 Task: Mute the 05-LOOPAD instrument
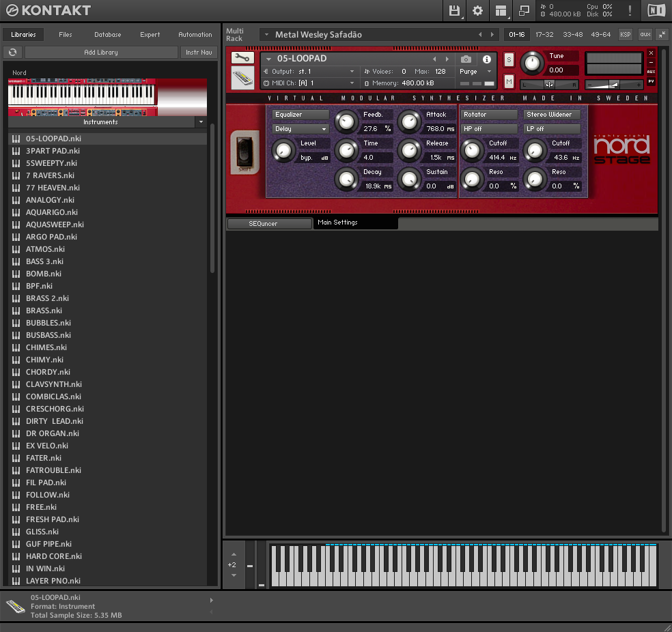[x=509, y=81]
